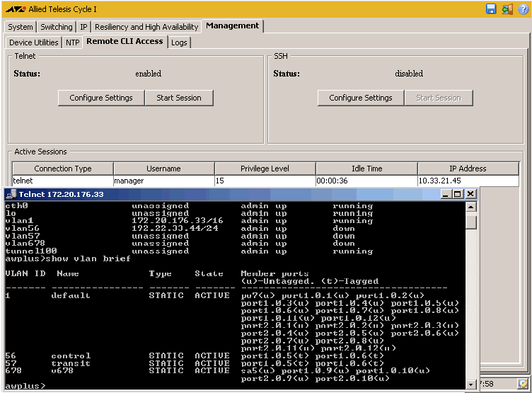Screen dimensions: 532x393
Task: Click the save disk icon in header
Action: 491,8
